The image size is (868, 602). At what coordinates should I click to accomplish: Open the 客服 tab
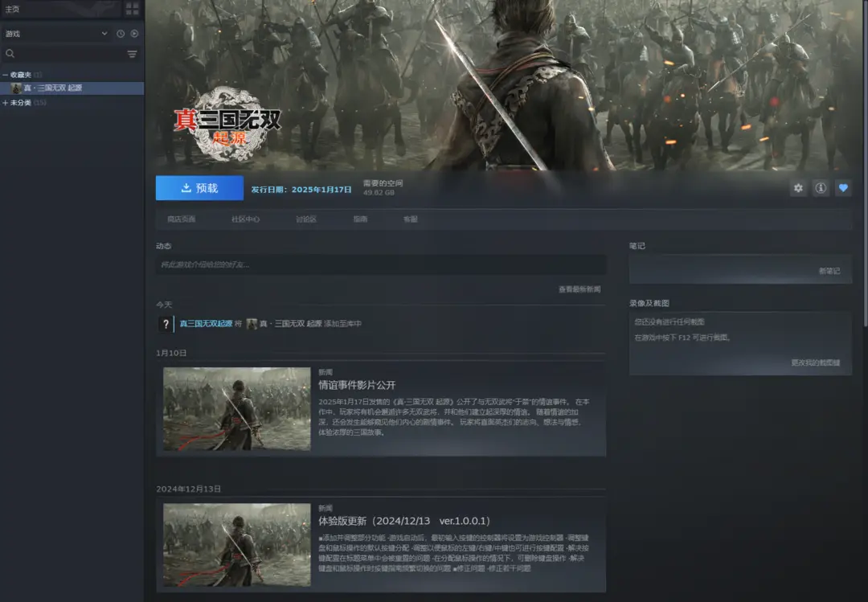(x=410, y=219)
